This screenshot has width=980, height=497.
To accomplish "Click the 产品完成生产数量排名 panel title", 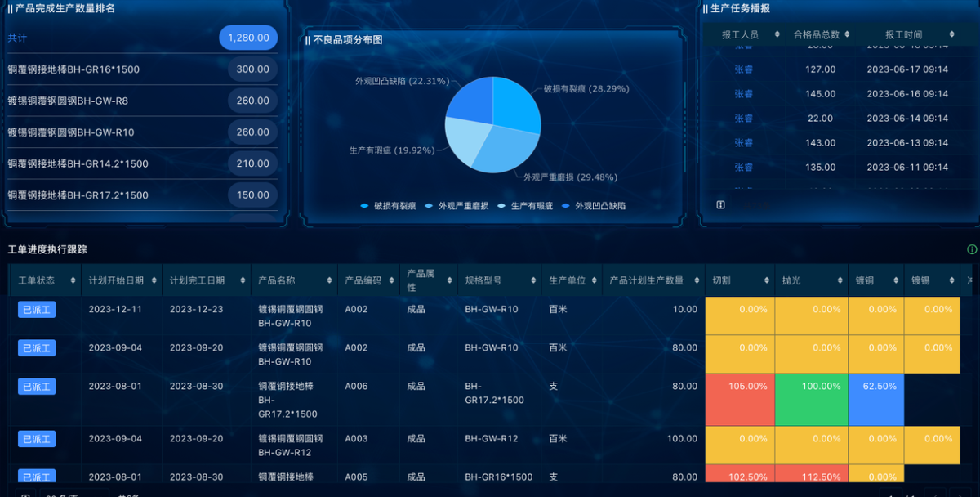I will click(x=65, y=8).
